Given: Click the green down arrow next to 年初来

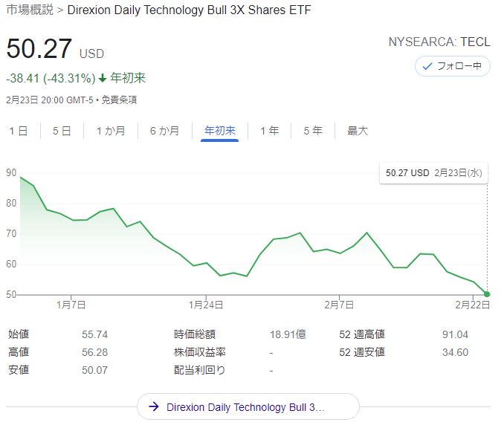Looking at the screenshot, I should pos(103,78).
